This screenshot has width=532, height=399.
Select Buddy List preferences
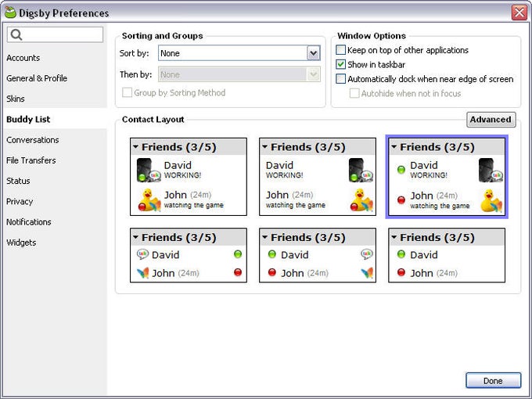28,119
